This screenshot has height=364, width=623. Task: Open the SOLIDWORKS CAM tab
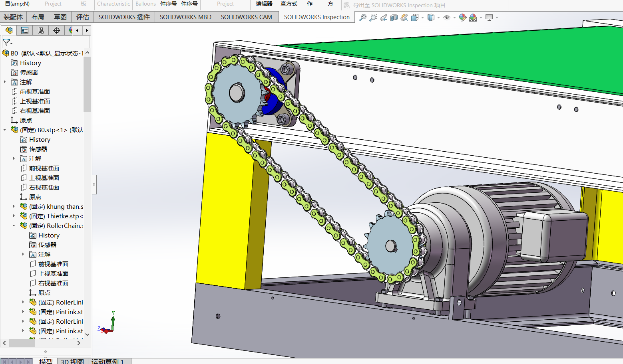pos(247,17)
